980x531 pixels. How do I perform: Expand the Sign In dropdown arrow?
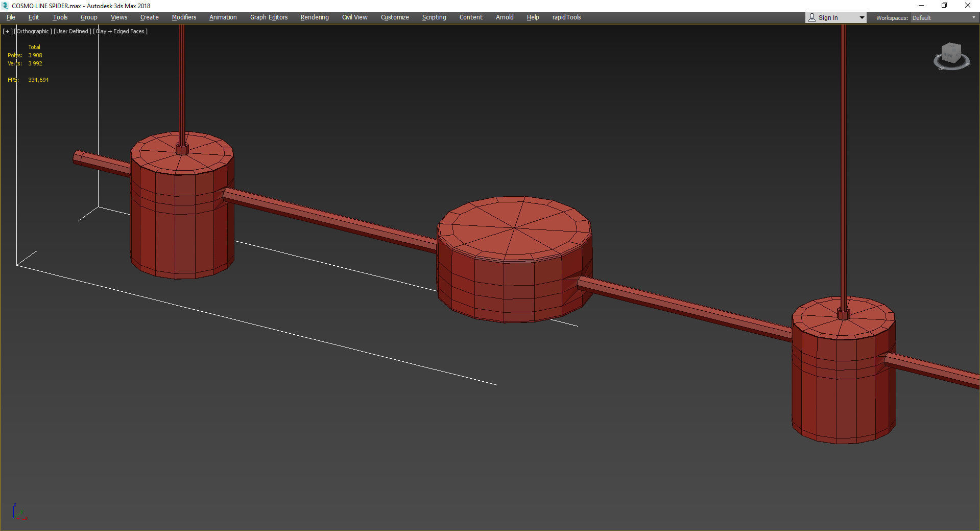coord(862,18)
